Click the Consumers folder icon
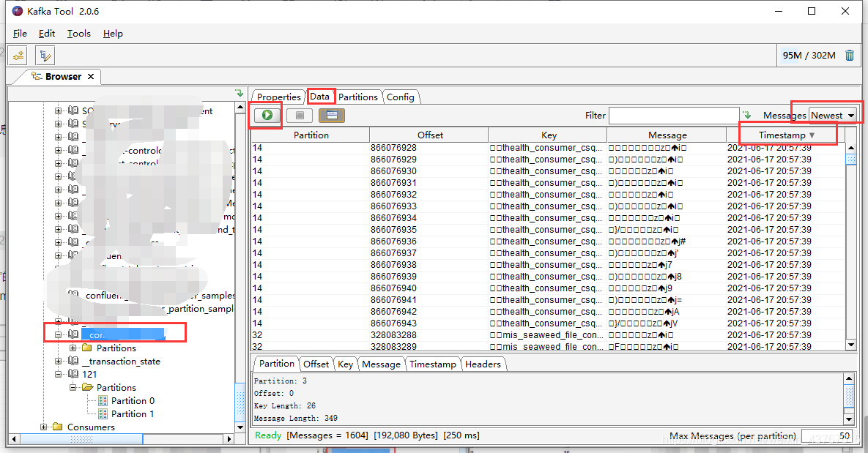 (x=58, y=427)
